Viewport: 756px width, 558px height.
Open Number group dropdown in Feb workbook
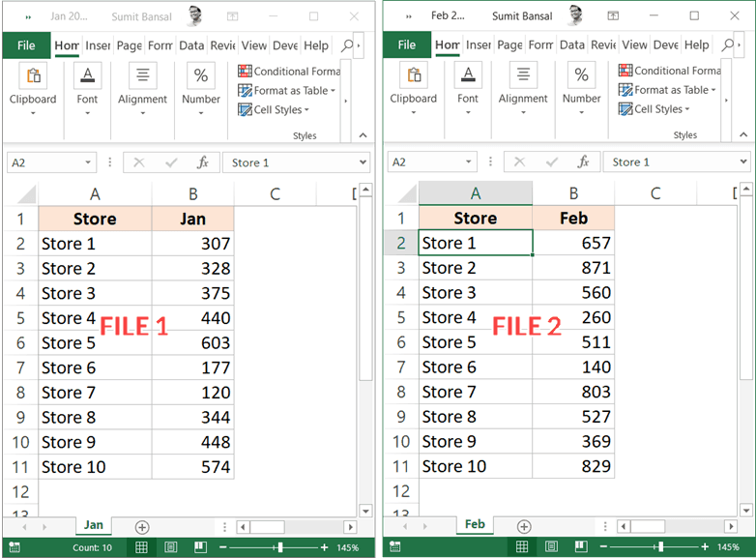[581, 113]
